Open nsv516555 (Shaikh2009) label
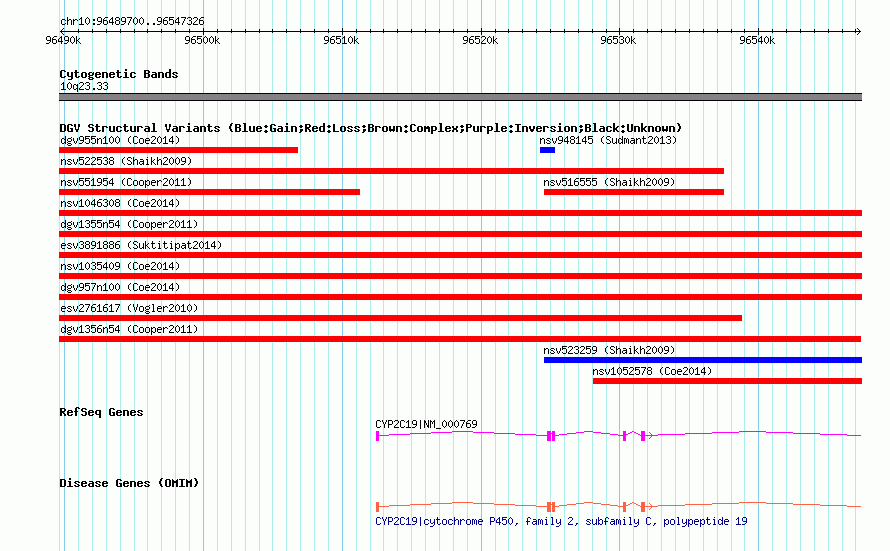 609,182
